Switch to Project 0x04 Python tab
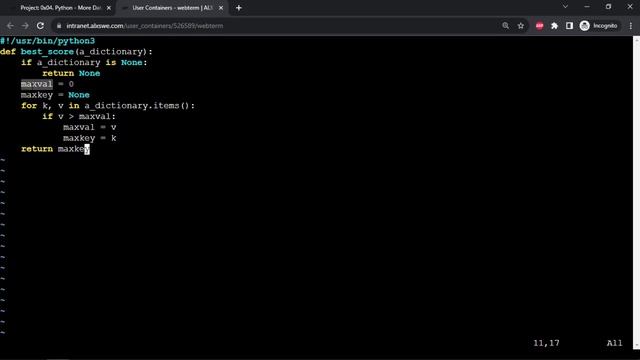Viewport: 640px width, 360px height. (x=60, y=8)
